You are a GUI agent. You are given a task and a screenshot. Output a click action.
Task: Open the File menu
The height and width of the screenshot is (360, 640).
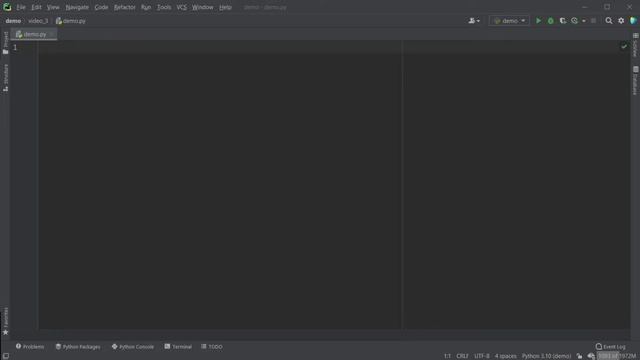(21, 7)
